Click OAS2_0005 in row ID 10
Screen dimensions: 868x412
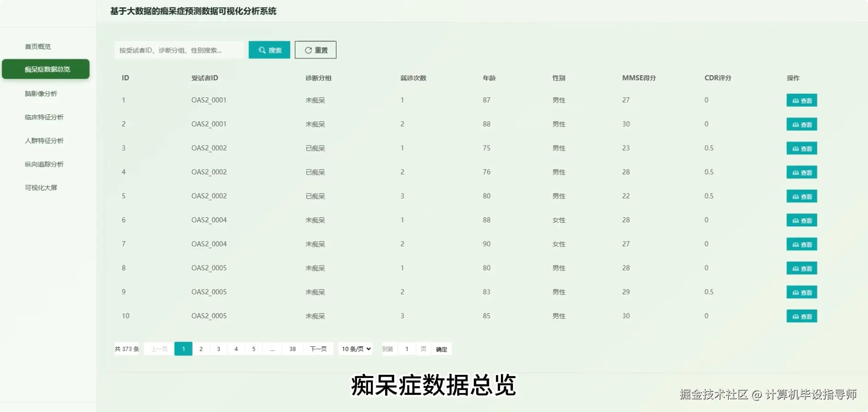(209, 316)
